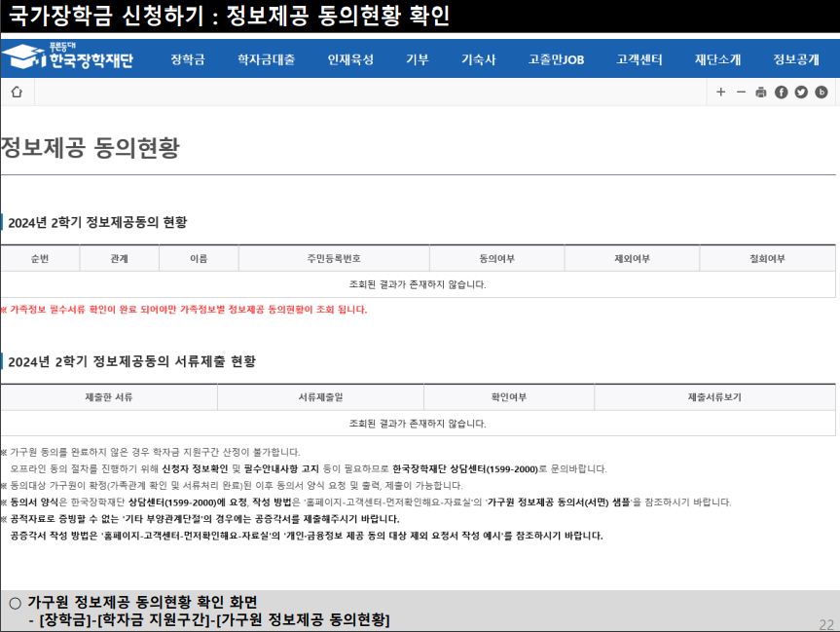Click the 한국장학재단 상담센터(1599-2000) text
Viewport: 840px width, 632px height.
pos(465,468)
